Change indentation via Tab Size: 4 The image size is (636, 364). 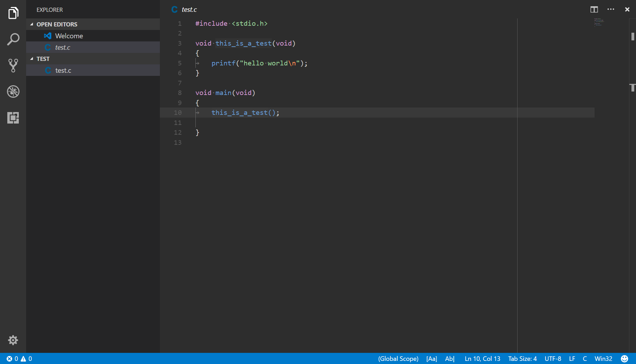tap(522, 359)
